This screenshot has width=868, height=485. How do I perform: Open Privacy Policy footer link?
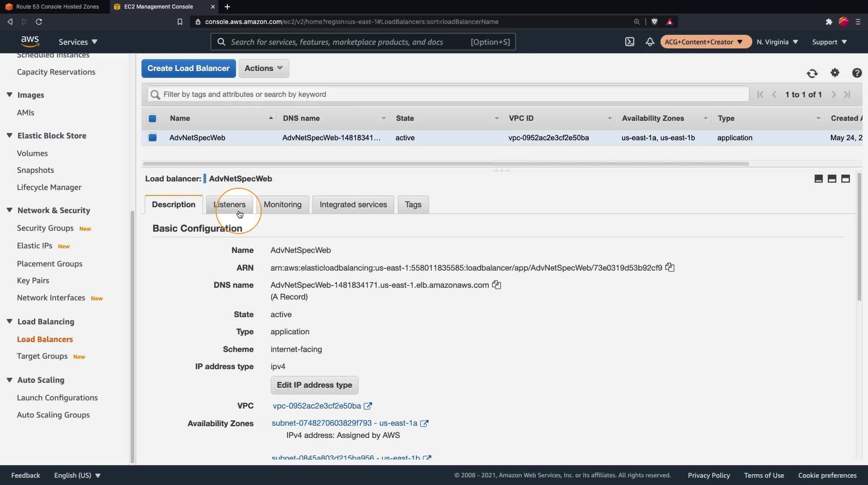[709, 475]
